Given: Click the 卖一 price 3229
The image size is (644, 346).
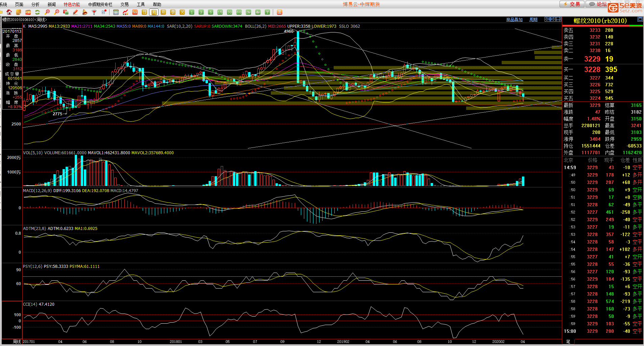Looking at the screenshot, I should [592, 59].
